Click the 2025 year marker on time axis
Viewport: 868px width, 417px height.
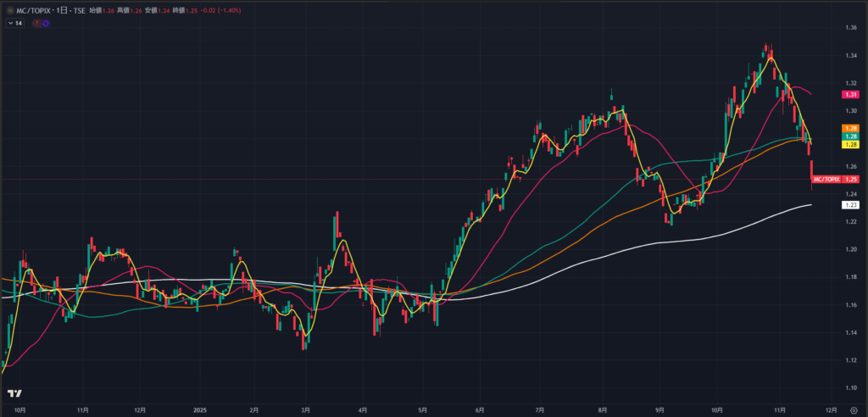coord(201,409)
